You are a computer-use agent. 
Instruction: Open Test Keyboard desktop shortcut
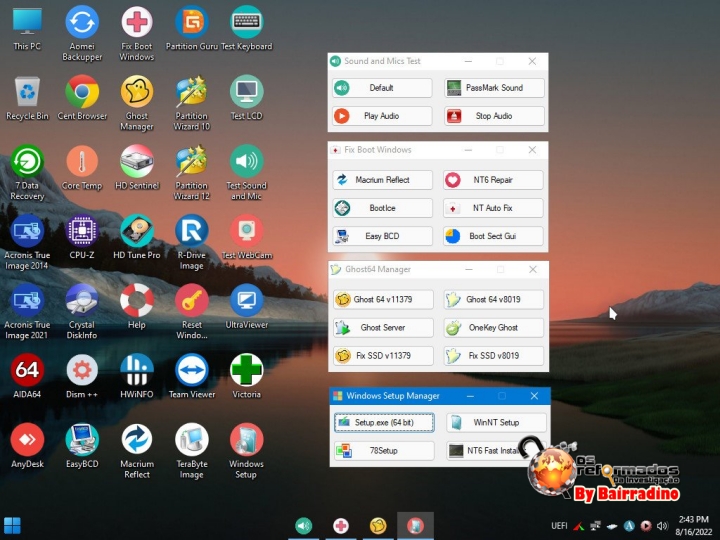(247, 28)
